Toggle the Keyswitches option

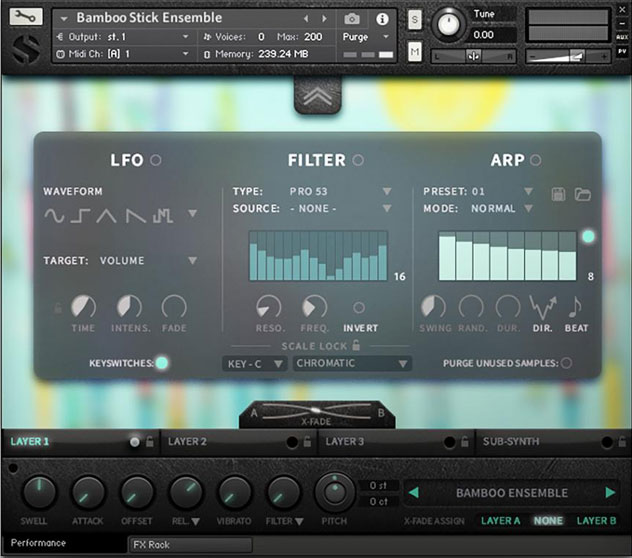(x=161, y=363)
